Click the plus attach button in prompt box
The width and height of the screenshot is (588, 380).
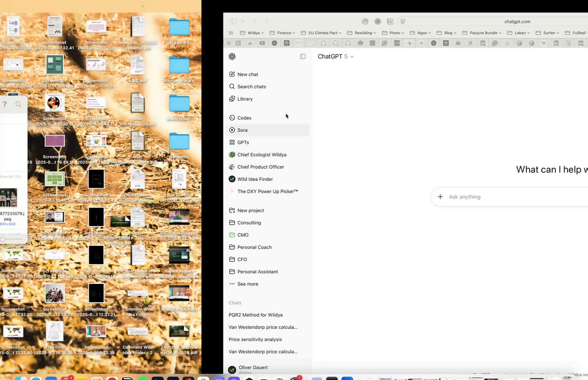tap(440, 197)
